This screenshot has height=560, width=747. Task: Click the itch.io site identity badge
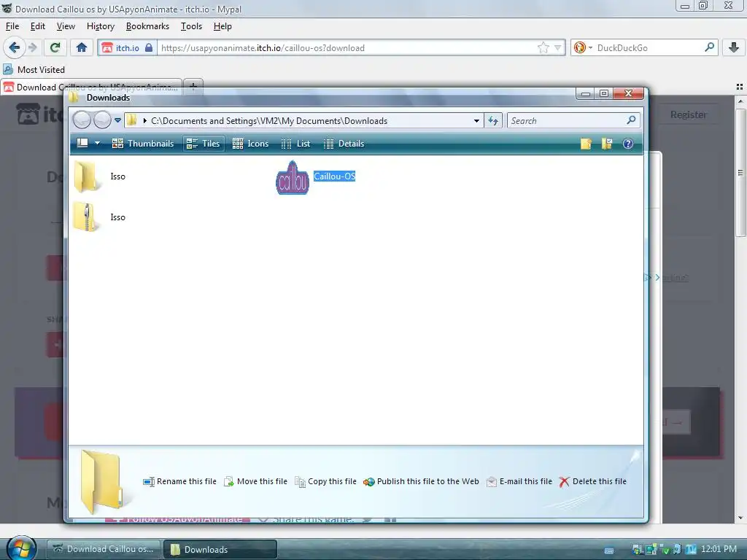[x=127, y=47]
